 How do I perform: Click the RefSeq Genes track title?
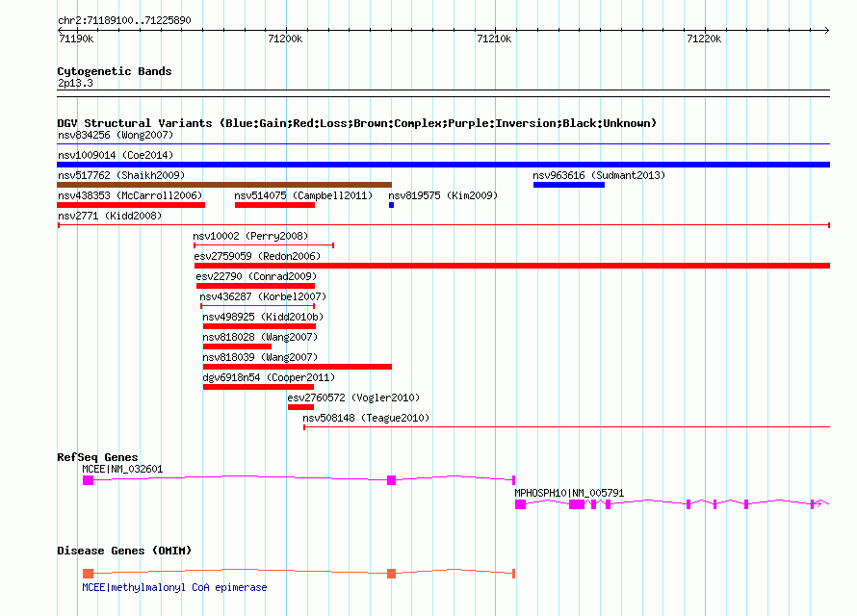click(x=97, y=457)
